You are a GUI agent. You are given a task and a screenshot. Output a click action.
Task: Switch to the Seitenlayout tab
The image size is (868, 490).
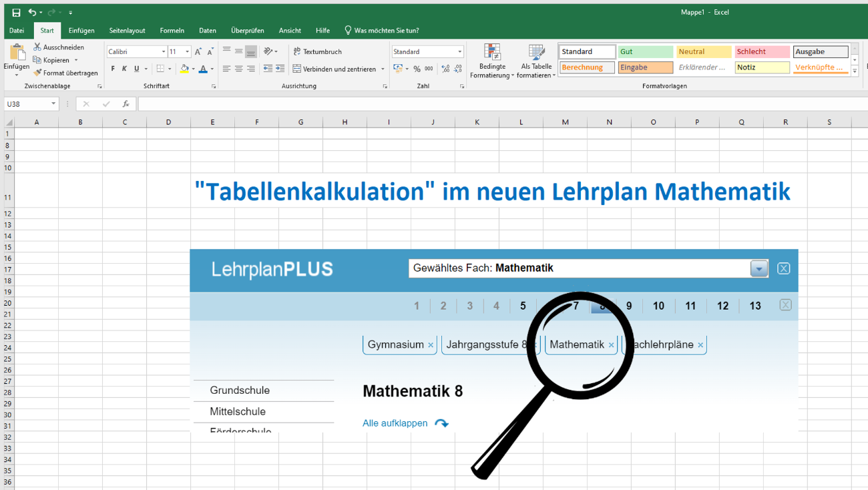127,31
